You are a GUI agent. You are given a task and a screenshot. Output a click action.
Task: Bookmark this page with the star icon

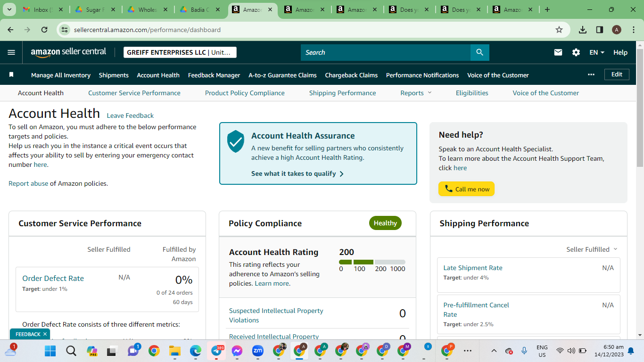559,30
